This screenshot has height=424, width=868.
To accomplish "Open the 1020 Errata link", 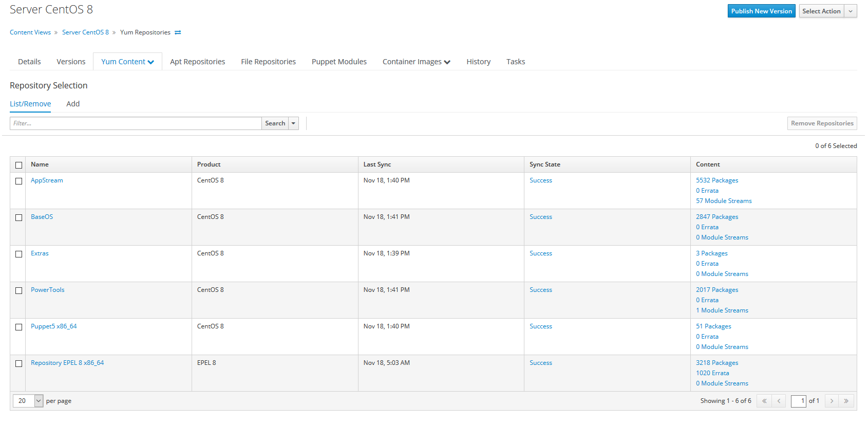I will (x=712, y=373).
